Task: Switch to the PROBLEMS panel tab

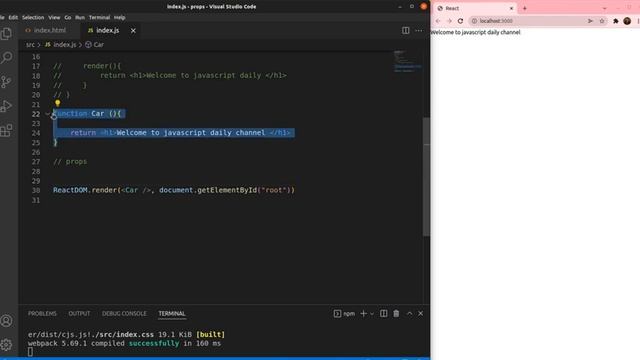Action: [42, 313]
